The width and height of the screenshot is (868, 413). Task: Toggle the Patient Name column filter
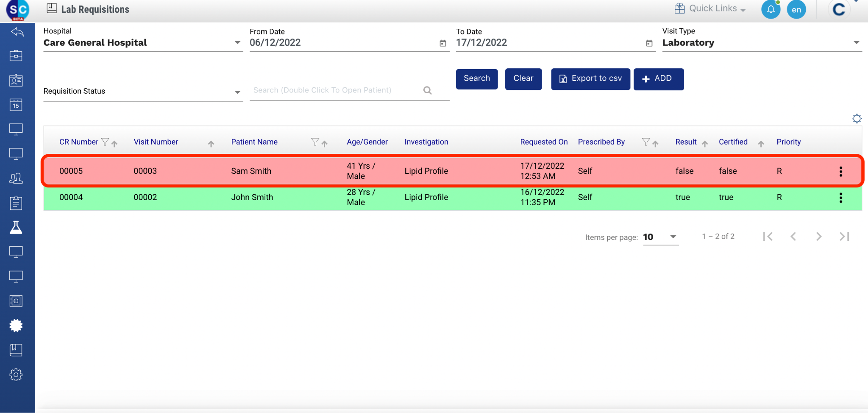click(314, 142)
